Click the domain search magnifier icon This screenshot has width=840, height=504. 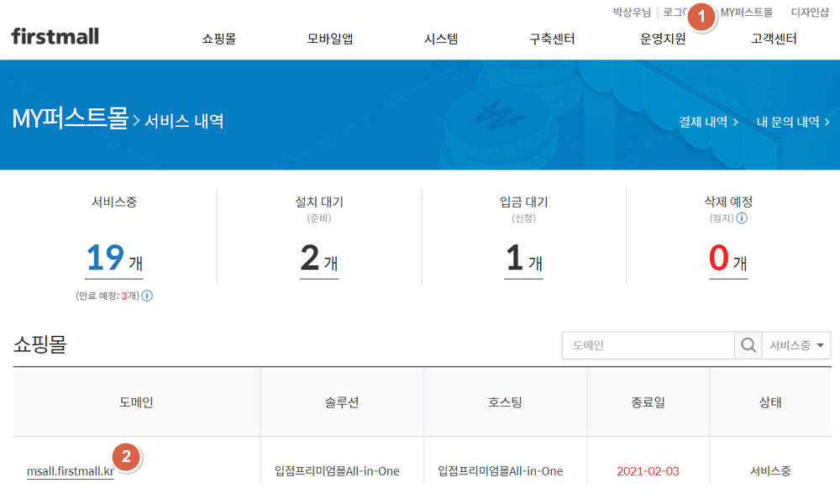747,345
